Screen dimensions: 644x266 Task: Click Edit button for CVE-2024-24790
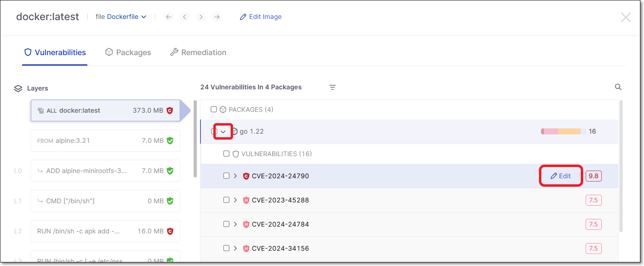click(x=561, y=176)
